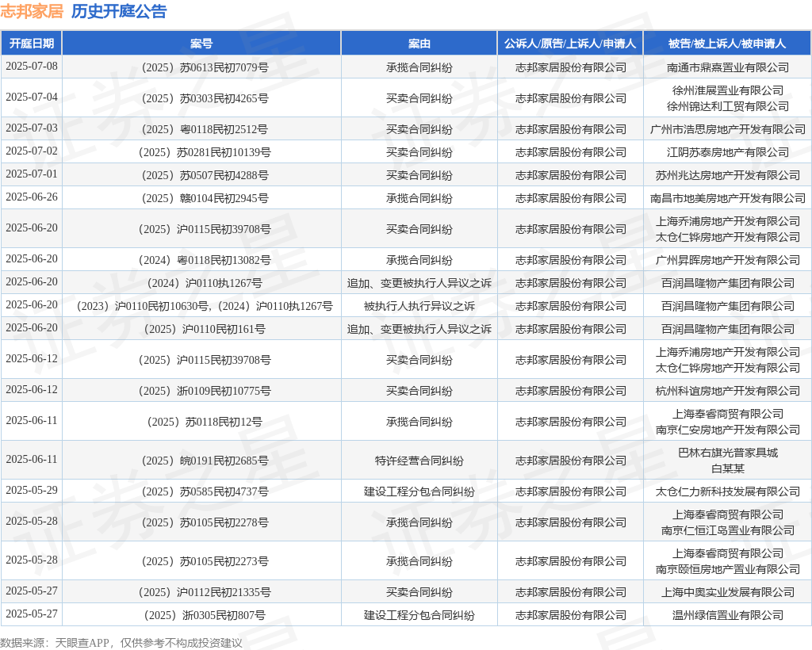The width and height of the screenshot is (812, 650).
Task: Select defendant 南昌市地美房地产开发有限公司
Action: 728,198
